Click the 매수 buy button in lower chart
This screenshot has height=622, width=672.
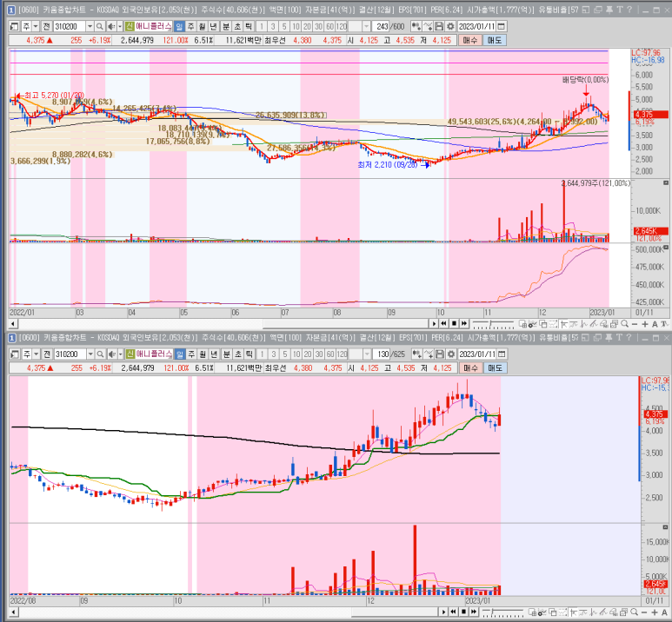click(470, 368)
